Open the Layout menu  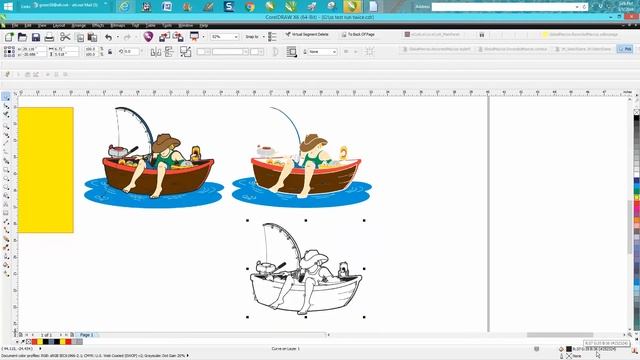coord(59,25)
